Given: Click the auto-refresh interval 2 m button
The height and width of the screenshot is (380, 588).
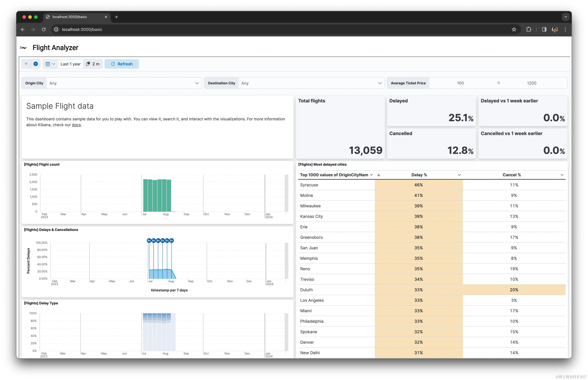Looking at the screenshot, I should (93, 64).
